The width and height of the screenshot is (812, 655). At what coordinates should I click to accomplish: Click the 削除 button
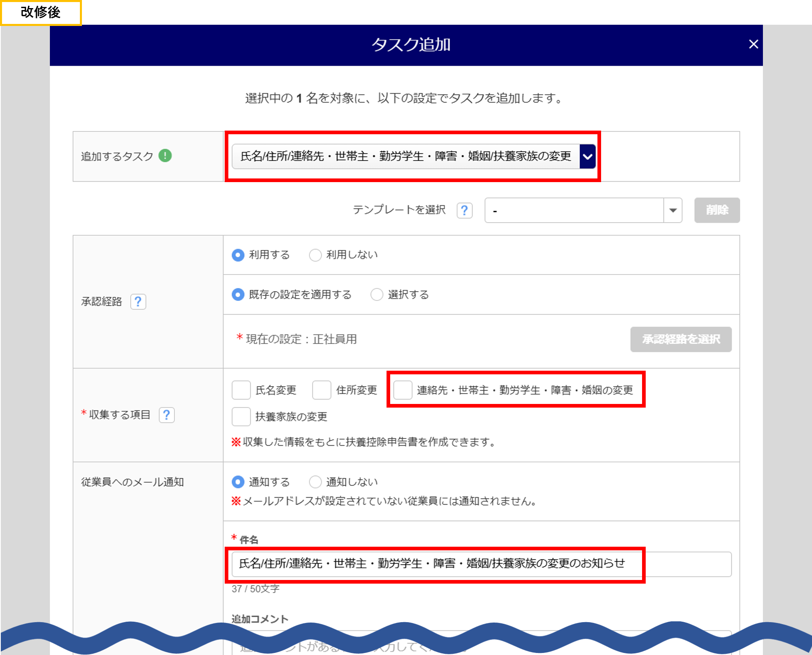(x=717, y=210)
